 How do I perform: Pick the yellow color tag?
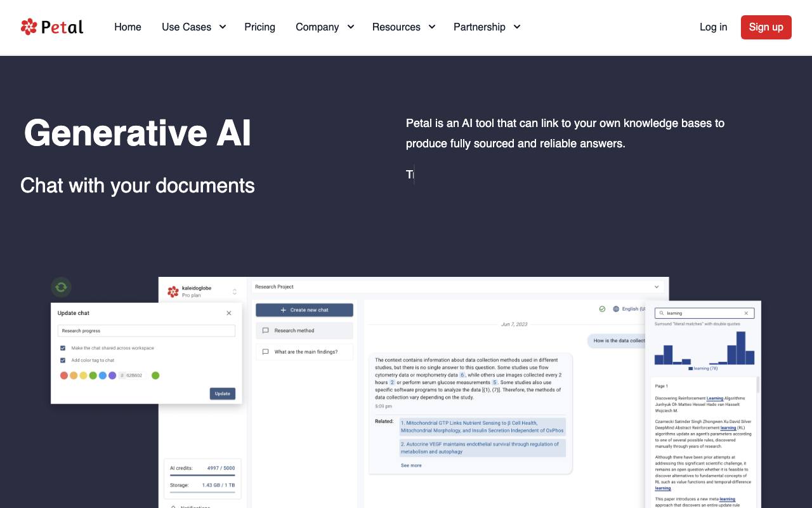tap(83, 375)
